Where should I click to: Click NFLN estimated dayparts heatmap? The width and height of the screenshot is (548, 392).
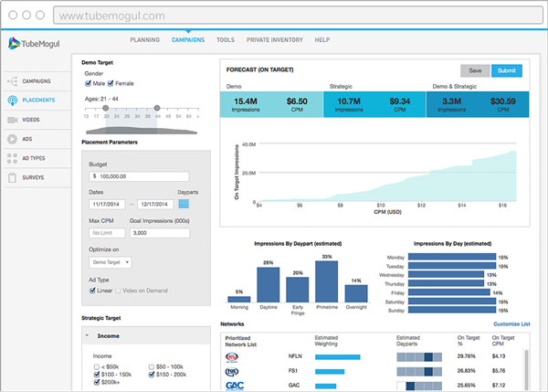click(x=419, y=357)
